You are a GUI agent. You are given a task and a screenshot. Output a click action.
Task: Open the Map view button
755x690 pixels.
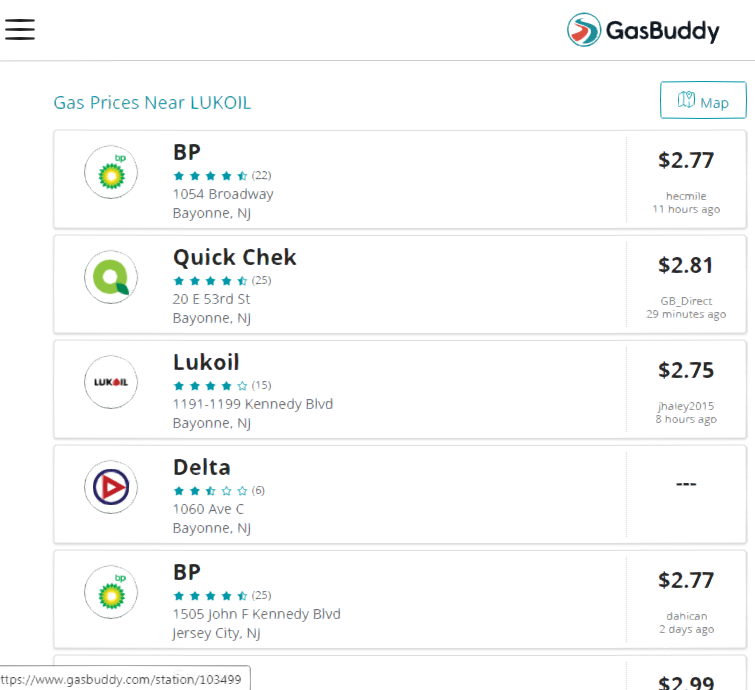(703, 100)
